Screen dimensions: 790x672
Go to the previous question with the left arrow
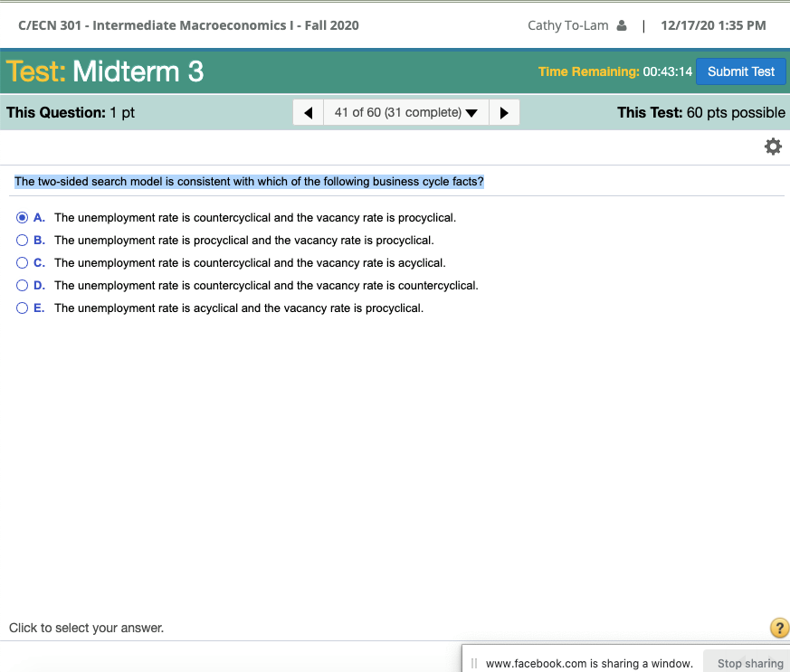pos(308,111)
